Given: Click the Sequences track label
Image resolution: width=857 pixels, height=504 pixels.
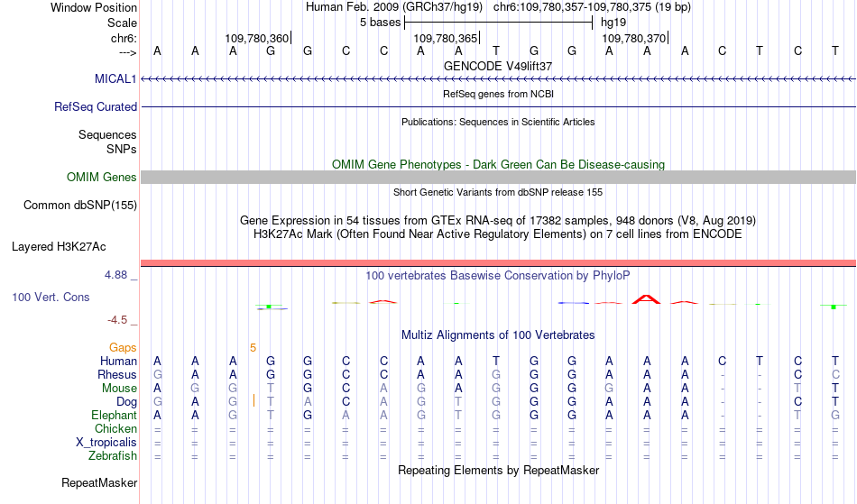Looking at the screenshot, I should (x=107, y=135).
